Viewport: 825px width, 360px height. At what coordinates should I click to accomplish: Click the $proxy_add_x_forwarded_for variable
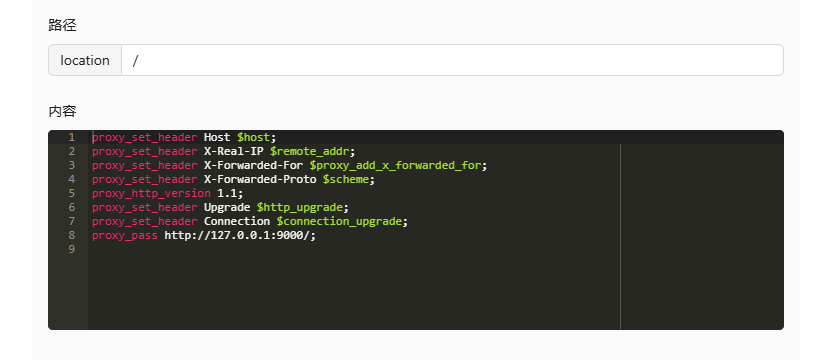[395, 165]
